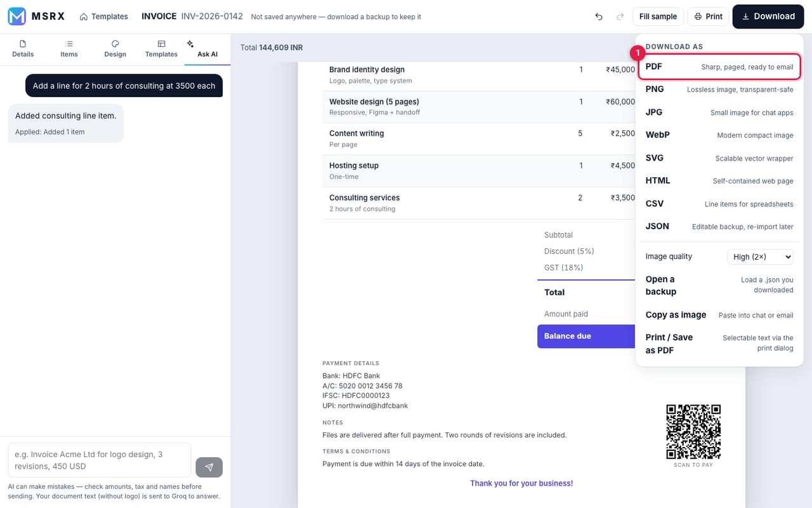This screenshot has width=812, height=508.
Task: Click the undo arrow icon
Action: click(x=599, y=17)
